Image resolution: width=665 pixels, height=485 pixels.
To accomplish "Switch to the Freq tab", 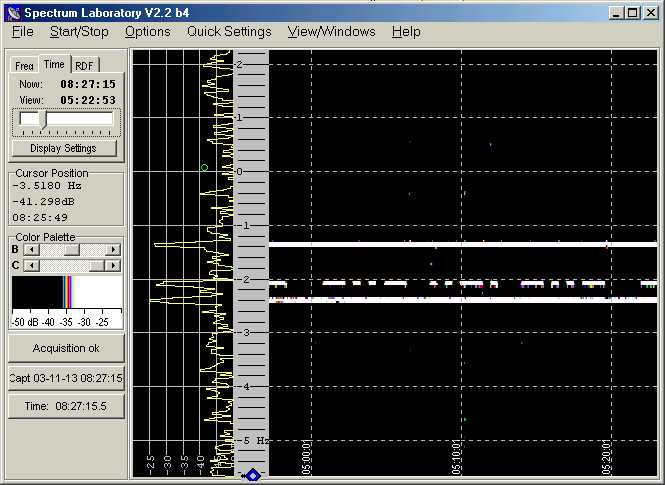I will coord(24,66).
